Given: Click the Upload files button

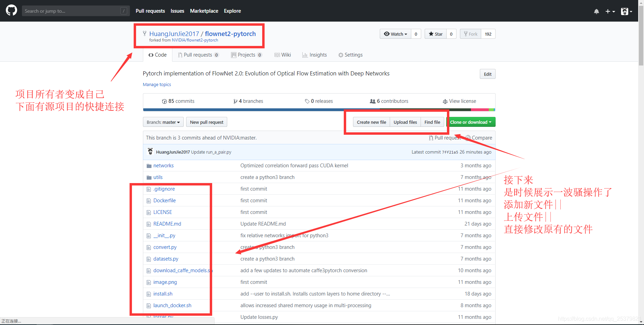Looking at the screenshot, I should pos(405,122).
